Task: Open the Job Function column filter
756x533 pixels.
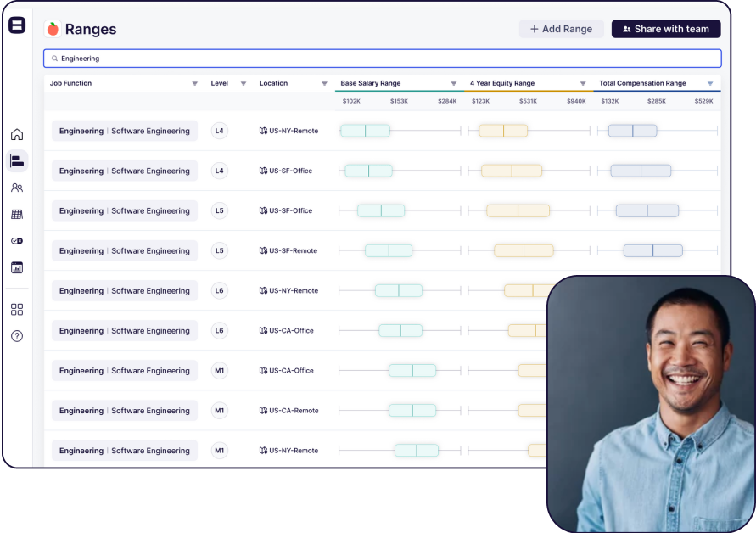Action: click(194, 83)
